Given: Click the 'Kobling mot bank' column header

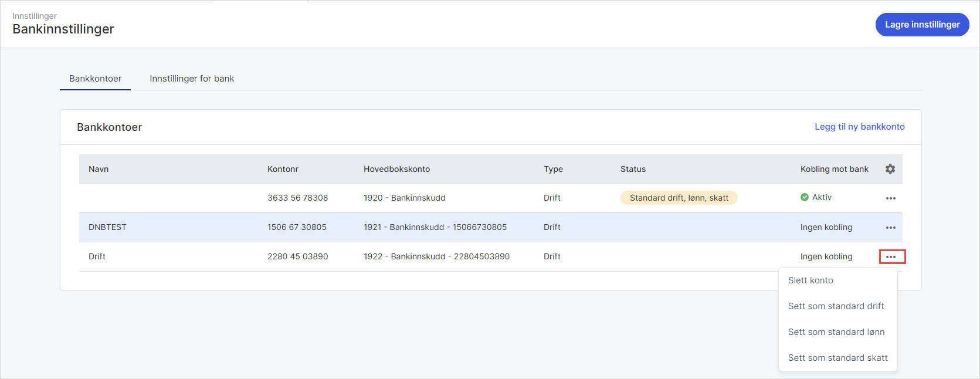Looking at the screenshot, I should click(x=834, y=169).
